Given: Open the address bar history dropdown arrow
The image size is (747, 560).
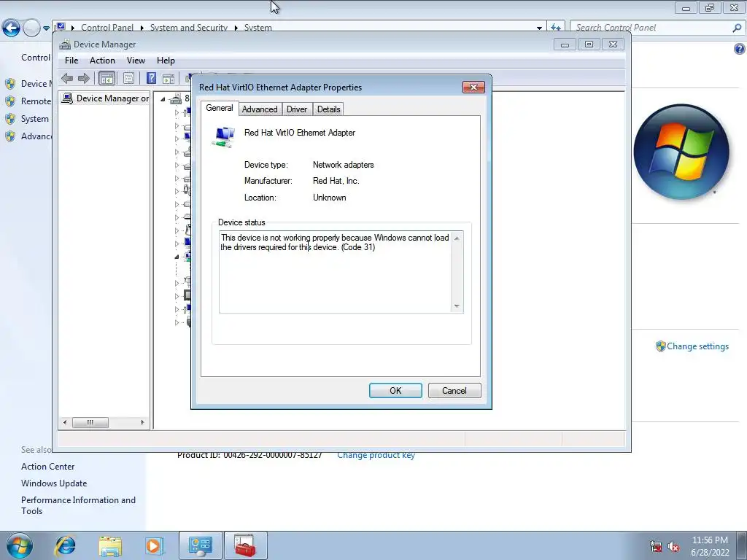Looking at the screenshot, I should (x=539, y=28).
